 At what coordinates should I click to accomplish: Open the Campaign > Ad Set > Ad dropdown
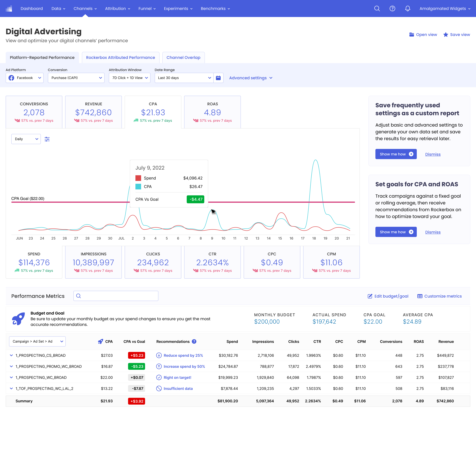click(x=37, y=341)
